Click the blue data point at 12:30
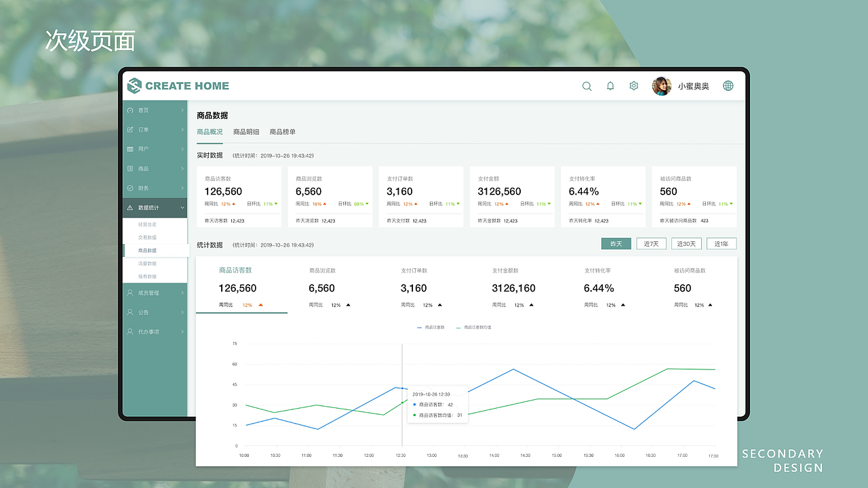868x488 pixels. click(402, 388)
